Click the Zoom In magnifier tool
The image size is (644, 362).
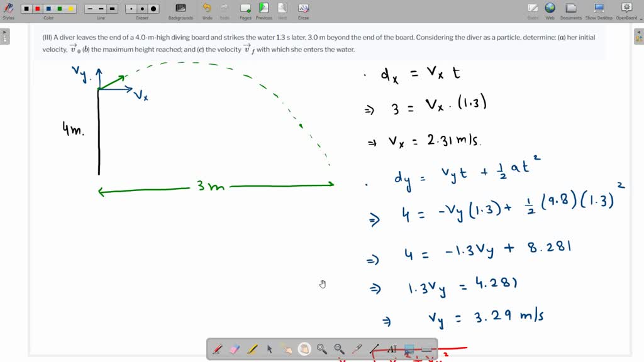pos(321,349)
